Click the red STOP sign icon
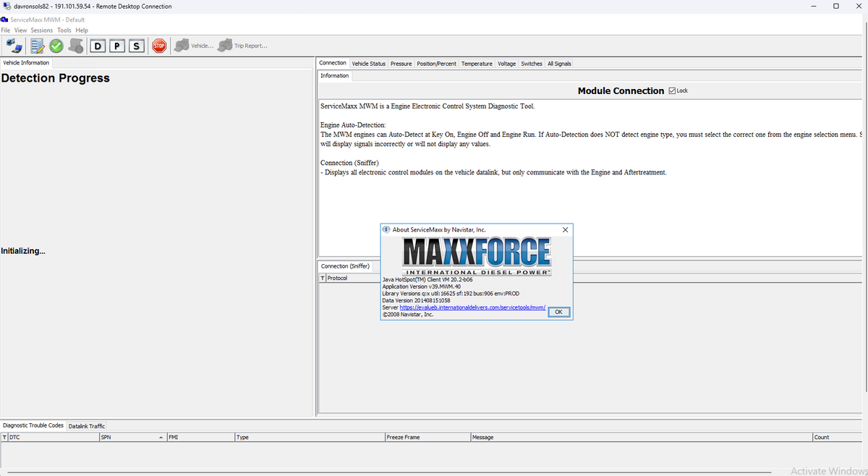868x476 pixels. coord(158,46)
